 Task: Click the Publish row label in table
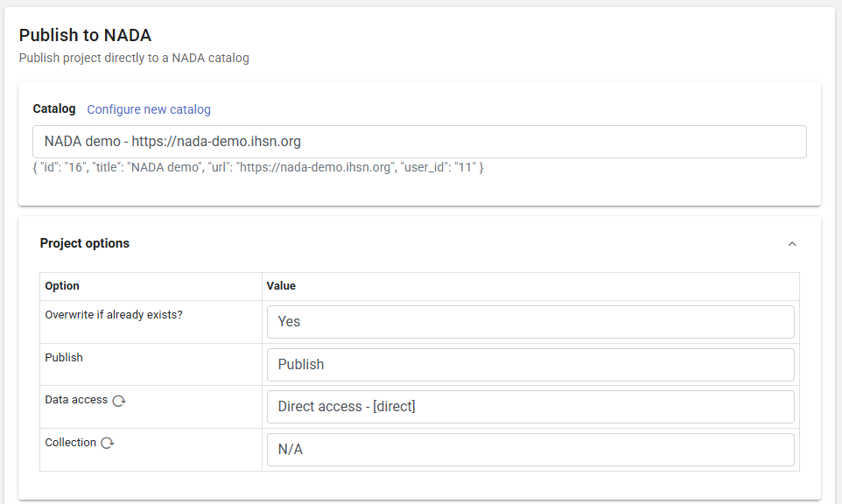click(x=64, y=358)
